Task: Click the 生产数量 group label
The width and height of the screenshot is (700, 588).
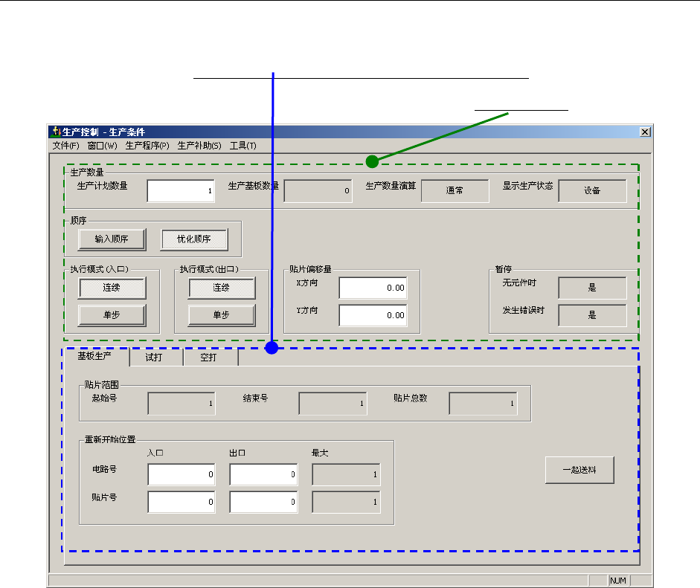Action: (x=87, y=172)
